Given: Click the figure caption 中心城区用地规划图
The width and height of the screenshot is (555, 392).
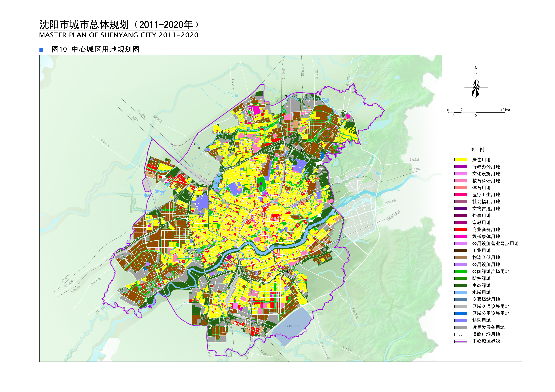Looking at the screenshot, I should (106, 49).
